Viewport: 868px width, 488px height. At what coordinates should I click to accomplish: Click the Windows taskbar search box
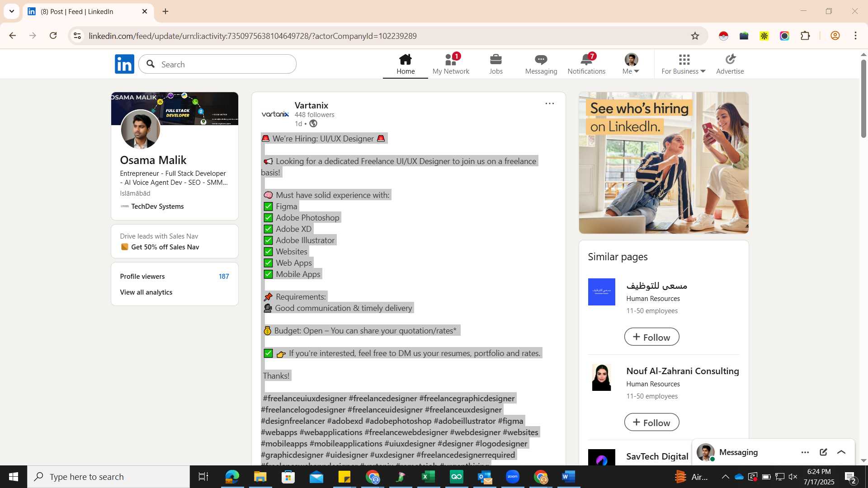(108, 477)
